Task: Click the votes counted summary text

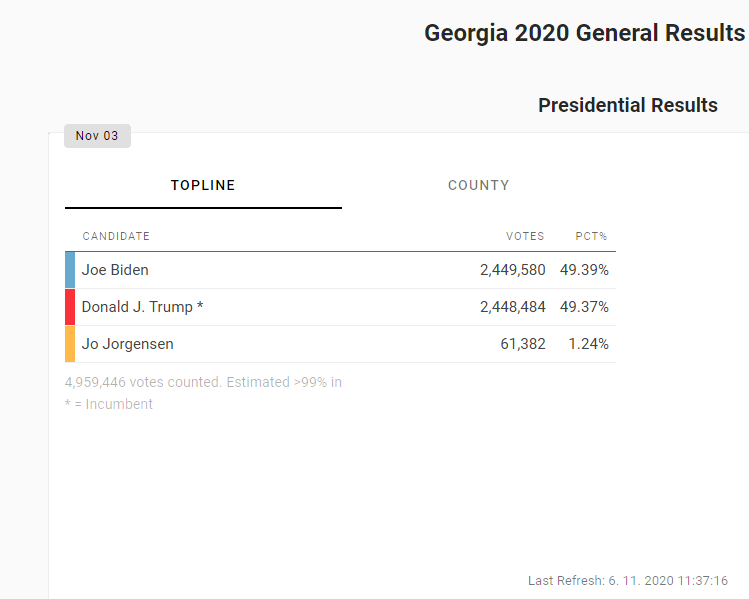Action: click(x=203, y=382)
